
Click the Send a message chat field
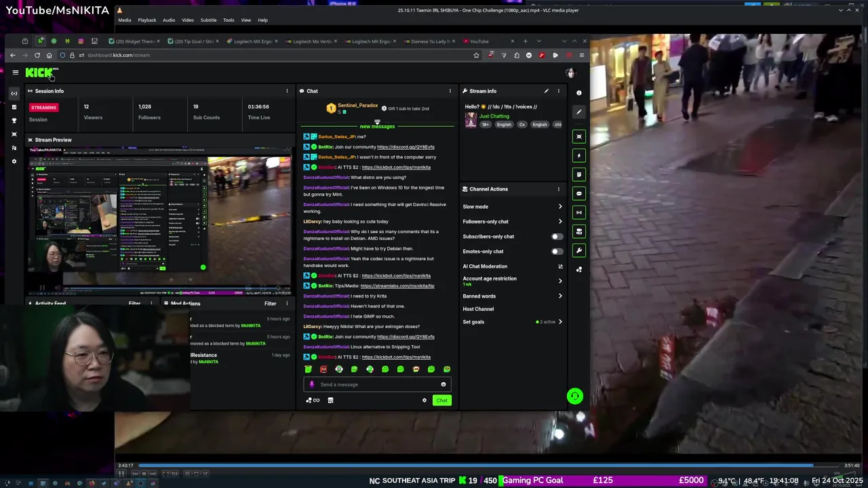(x=377, y=384)
